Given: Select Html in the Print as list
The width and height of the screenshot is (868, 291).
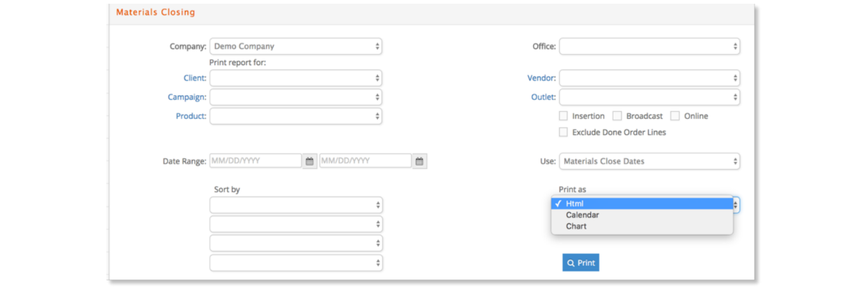Looking at the screenshot, I should pos(642,204).
